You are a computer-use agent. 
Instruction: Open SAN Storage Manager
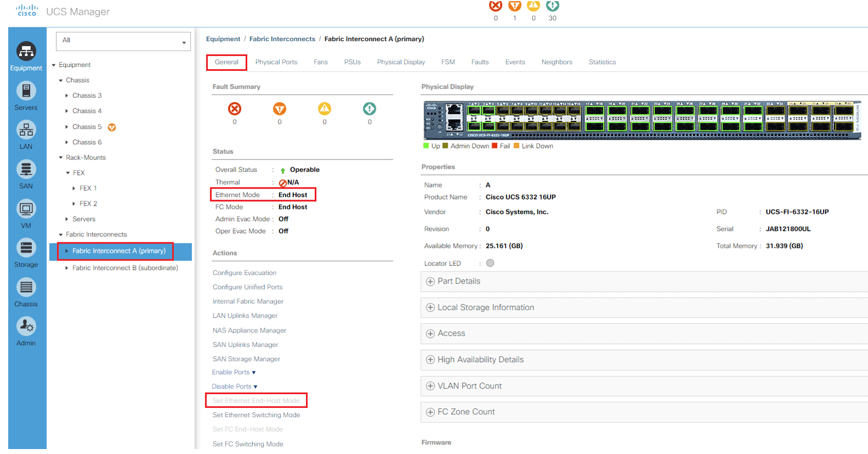point(247,359)
